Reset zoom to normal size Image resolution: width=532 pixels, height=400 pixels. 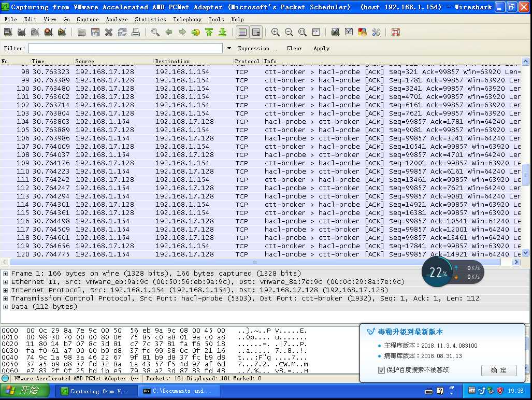303,32
